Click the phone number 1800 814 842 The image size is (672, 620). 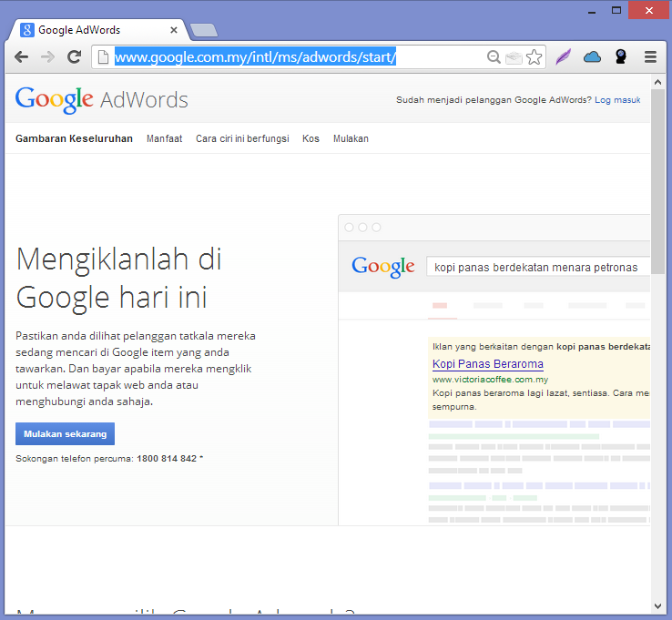click(x=167, y=459)
